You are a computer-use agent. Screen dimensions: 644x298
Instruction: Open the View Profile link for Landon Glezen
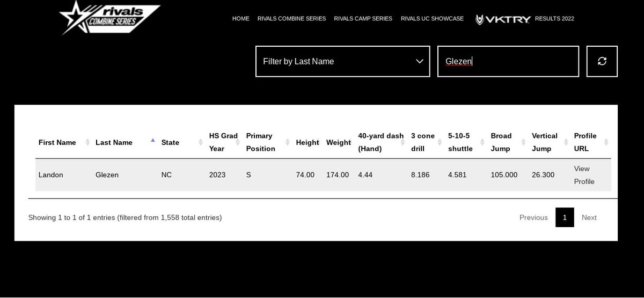(x=584, y=175)
